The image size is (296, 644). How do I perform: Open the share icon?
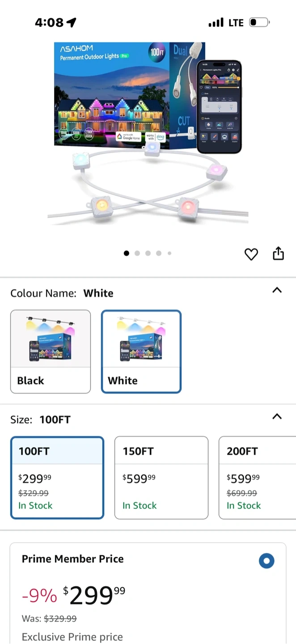click(278, 253)
